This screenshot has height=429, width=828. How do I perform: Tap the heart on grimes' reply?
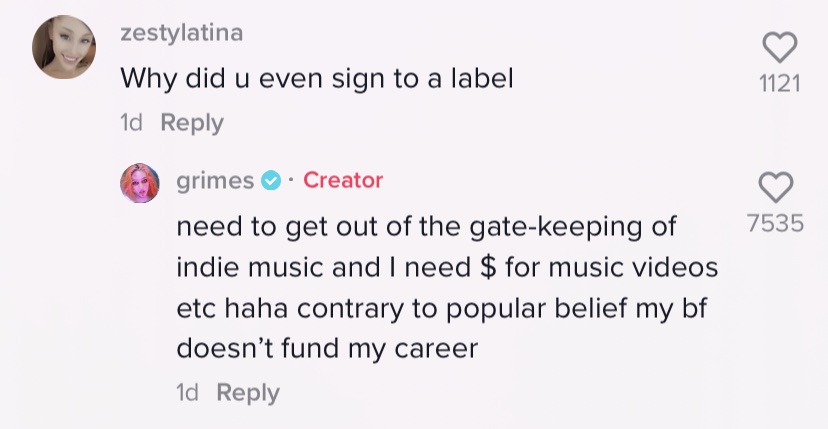pos(776,187)
